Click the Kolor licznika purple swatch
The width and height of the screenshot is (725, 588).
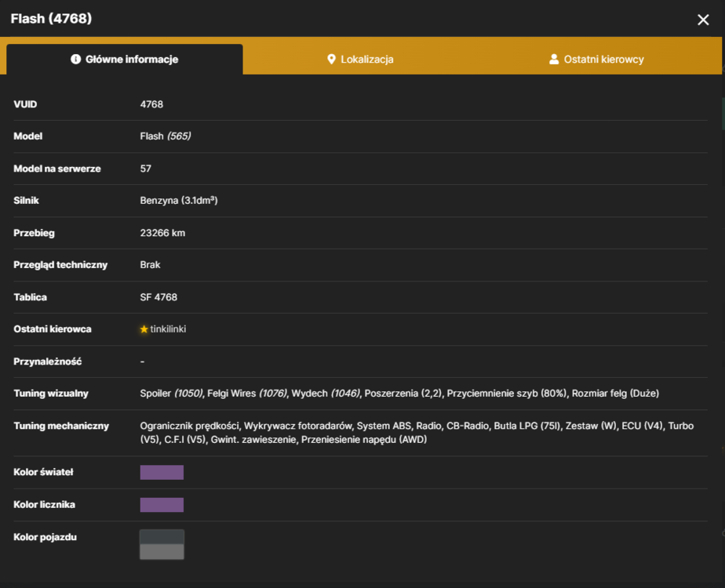tap(162, 504)
